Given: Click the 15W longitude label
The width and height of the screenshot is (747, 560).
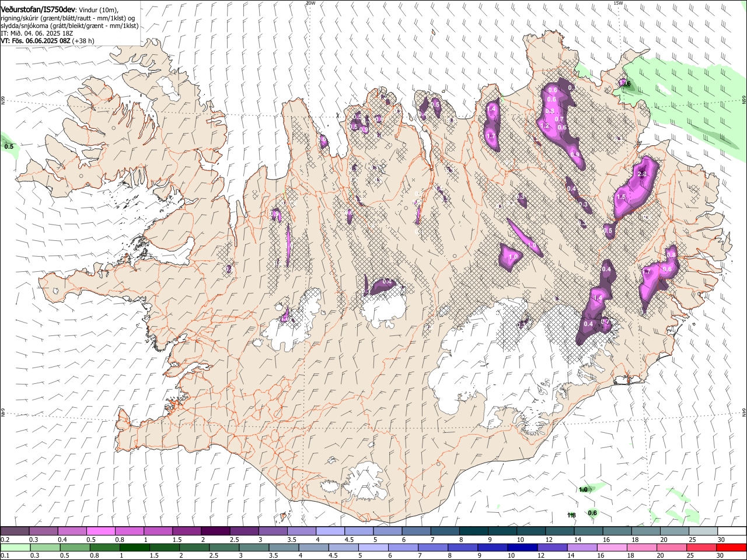Looking at the screenshot, I should [x=618, y=3].
